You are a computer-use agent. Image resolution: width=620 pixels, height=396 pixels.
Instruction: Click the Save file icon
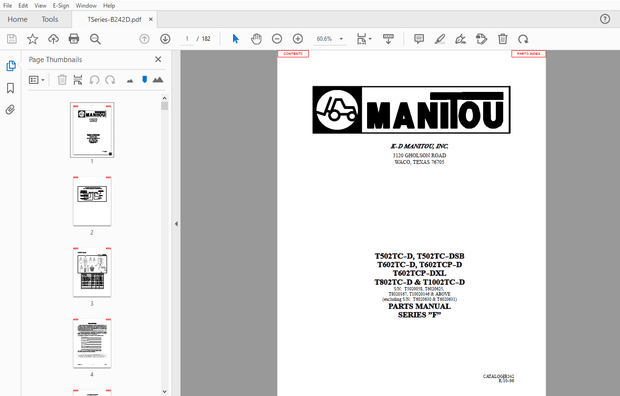coord(12,39)
